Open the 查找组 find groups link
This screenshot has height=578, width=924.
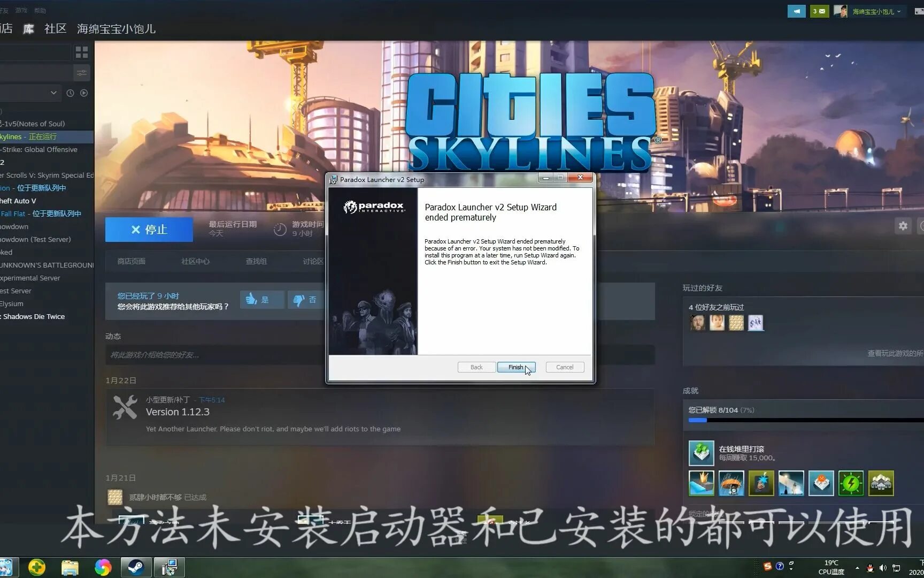(256, 261)
